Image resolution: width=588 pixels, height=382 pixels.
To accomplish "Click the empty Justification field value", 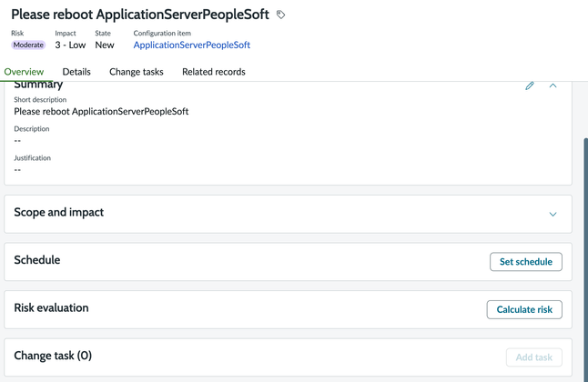I will [x=17, y=170].
